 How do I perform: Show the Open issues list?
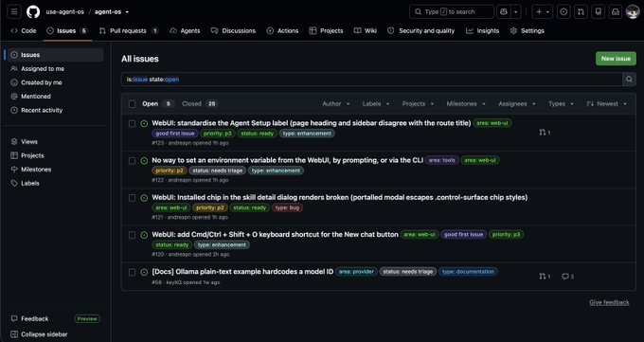click(158, 104)
